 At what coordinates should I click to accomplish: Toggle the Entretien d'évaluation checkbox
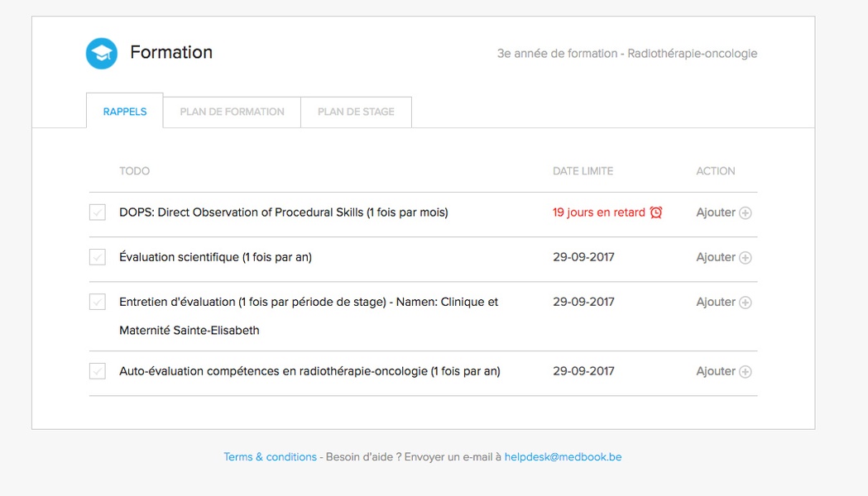point(98,302)
